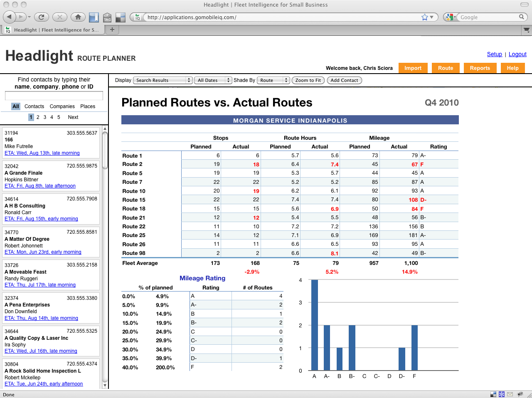Open ETA Fri, Aug 15th, early morning link
The image size is (532, 398).
(x=41, y=219)
